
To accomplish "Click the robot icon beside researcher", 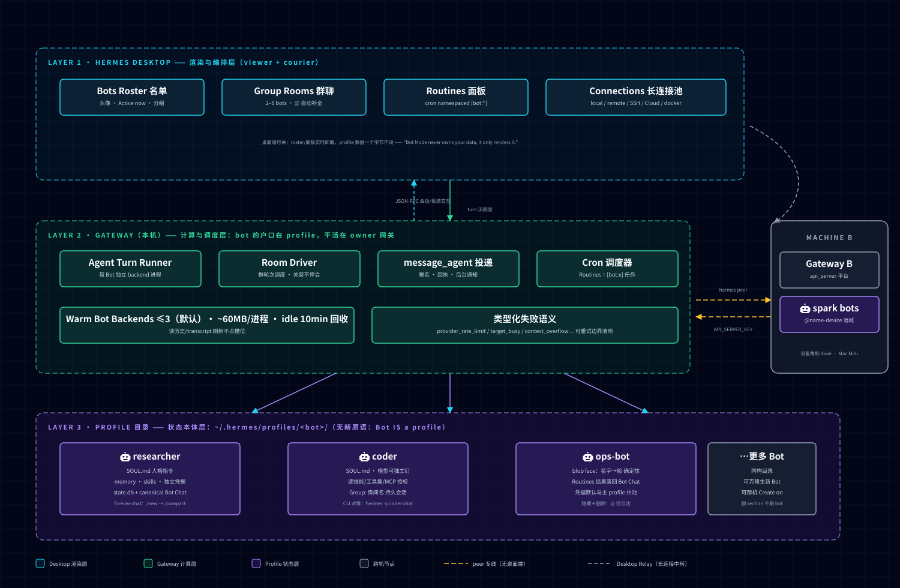I will click(125, 457).
